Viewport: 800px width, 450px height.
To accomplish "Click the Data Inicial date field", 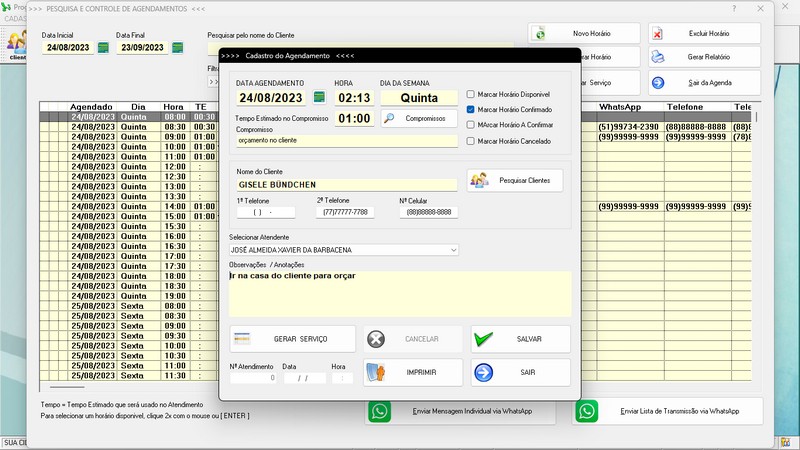I will 68,48.
